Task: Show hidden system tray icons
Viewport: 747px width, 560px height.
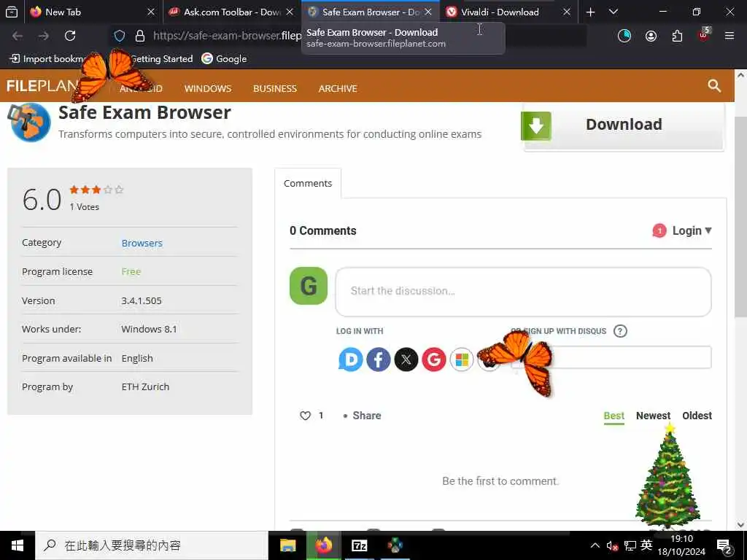Action: pyautogui.click(x=595, y=545)
